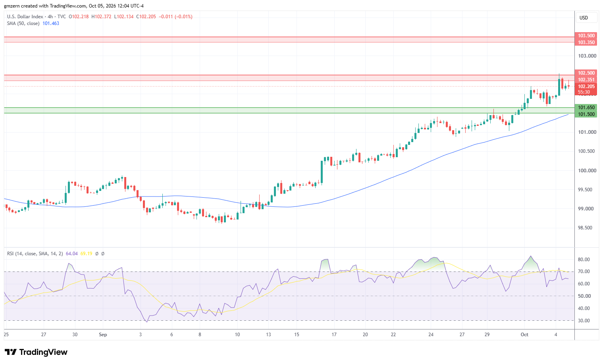This screenshot has height=364, width=603.
Task: Click 50.00 on the RSI scale
Action: [x=584, y=296]
